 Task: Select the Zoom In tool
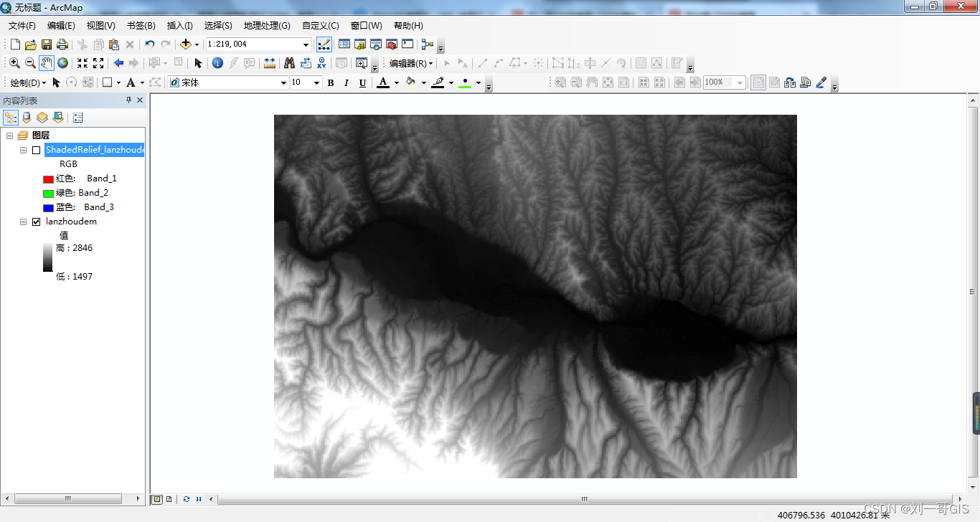coord(14,63)
